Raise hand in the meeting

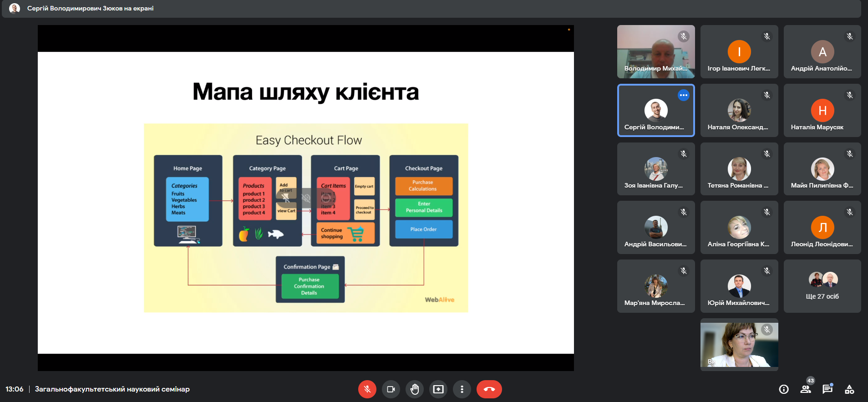pos(415,389)
